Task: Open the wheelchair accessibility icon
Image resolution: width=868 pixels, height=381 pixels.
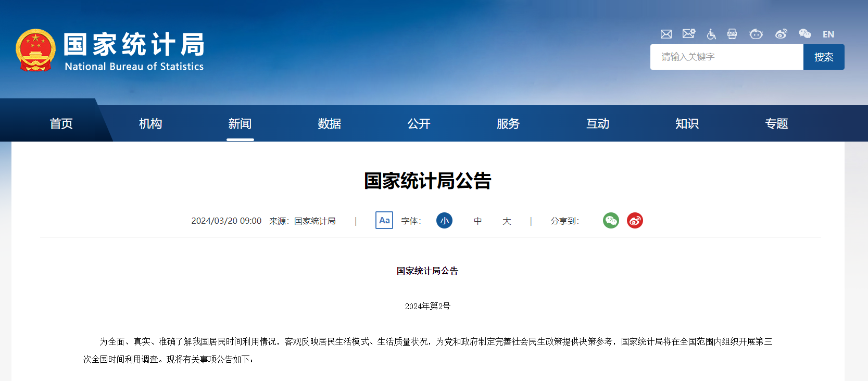Action: tap(711, 34)
